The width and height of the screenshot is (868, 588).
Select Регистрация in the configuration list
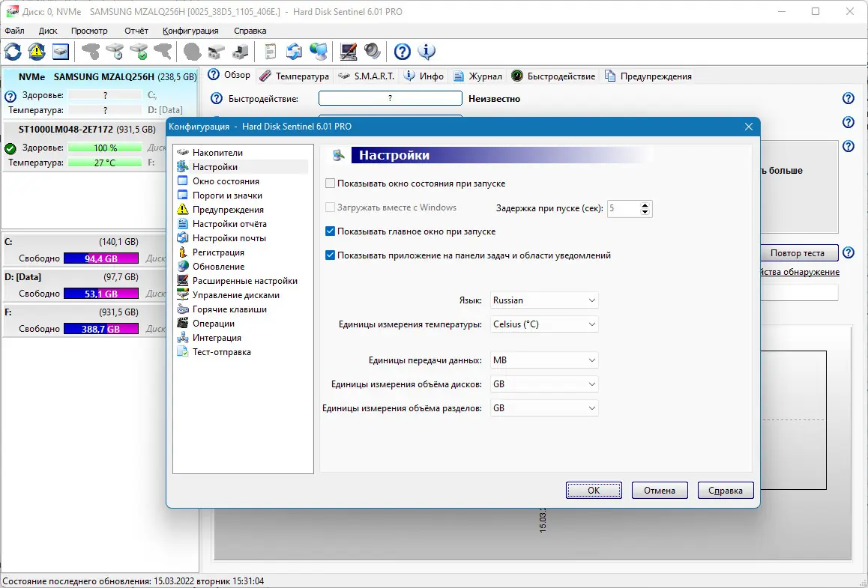pyautogui.click(x=217, y=252)
